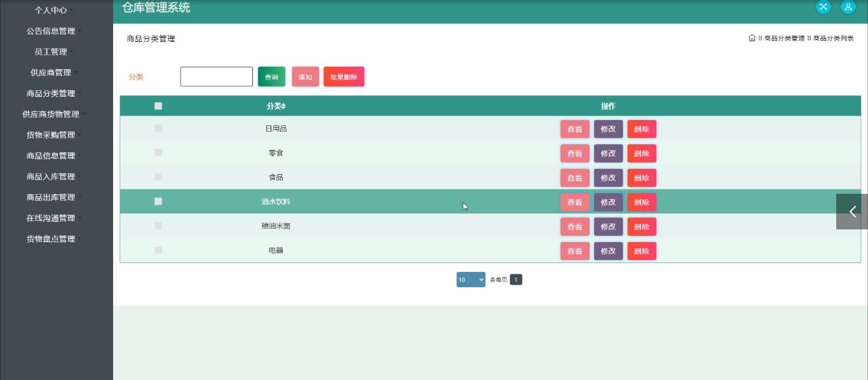This screenshot has height=380, width=868.
Task: Check the box for 电器 row
Action: pos(158,250)
